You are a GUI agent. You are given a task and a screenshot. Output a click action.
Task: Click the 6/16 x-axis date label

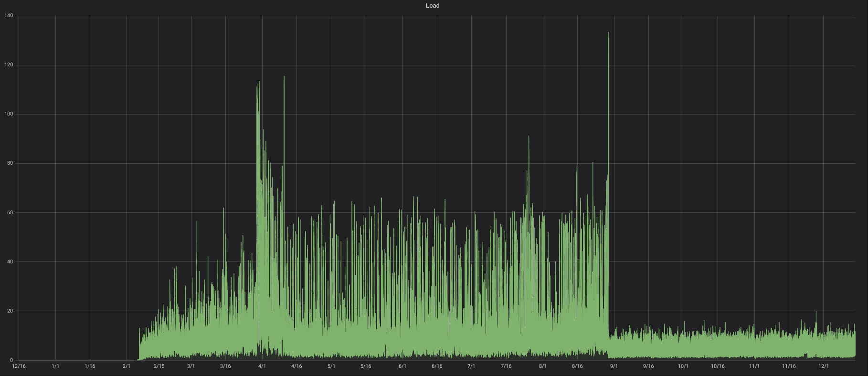[x=437, y=366]
